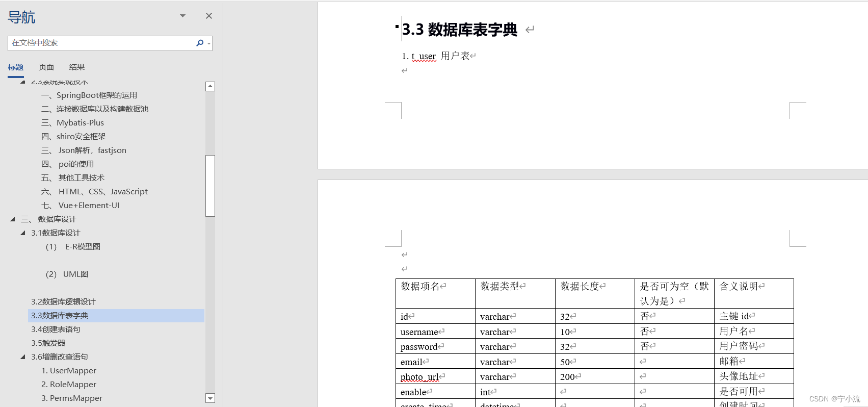This screenshot has height=407, width=868.
Task: Select 三、数据库设计 heading
Action: tap(48, 219)
